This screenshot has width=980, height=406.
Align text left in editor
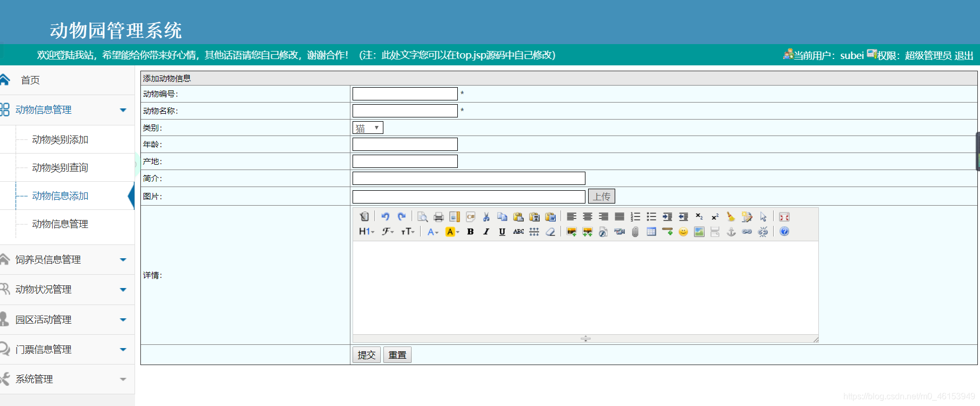tap(572, 217)
